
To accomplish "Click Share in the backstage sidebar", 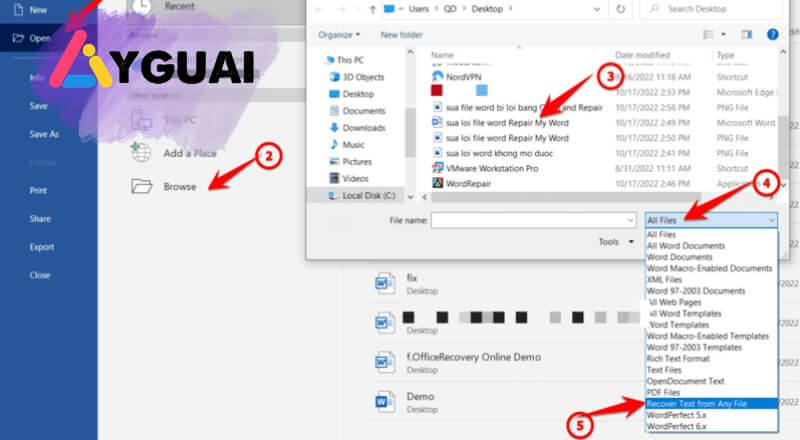I will click(40, 218).
